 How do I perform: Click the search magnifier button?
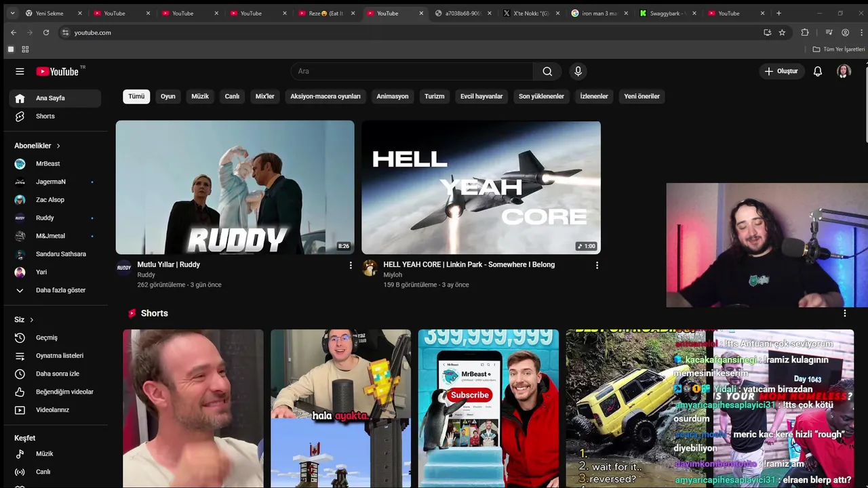pyautogui.click(x=547, y=71)
